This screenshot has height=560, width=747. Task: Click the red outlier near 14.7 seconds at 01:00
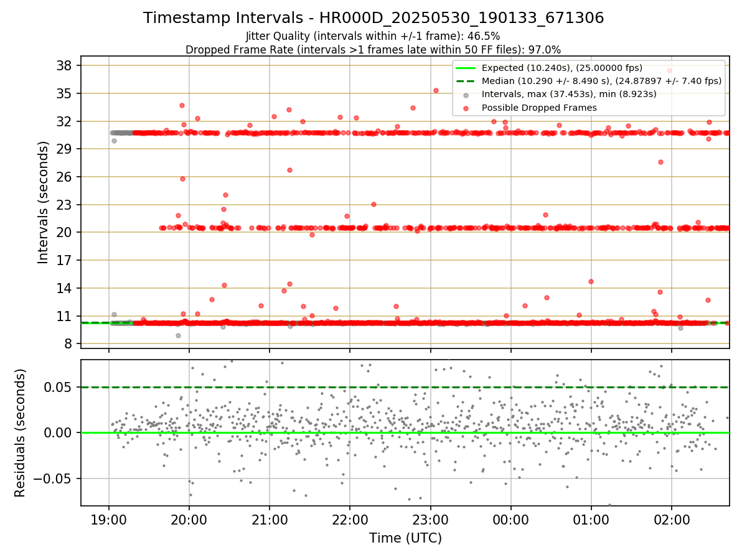coord(591,281)
